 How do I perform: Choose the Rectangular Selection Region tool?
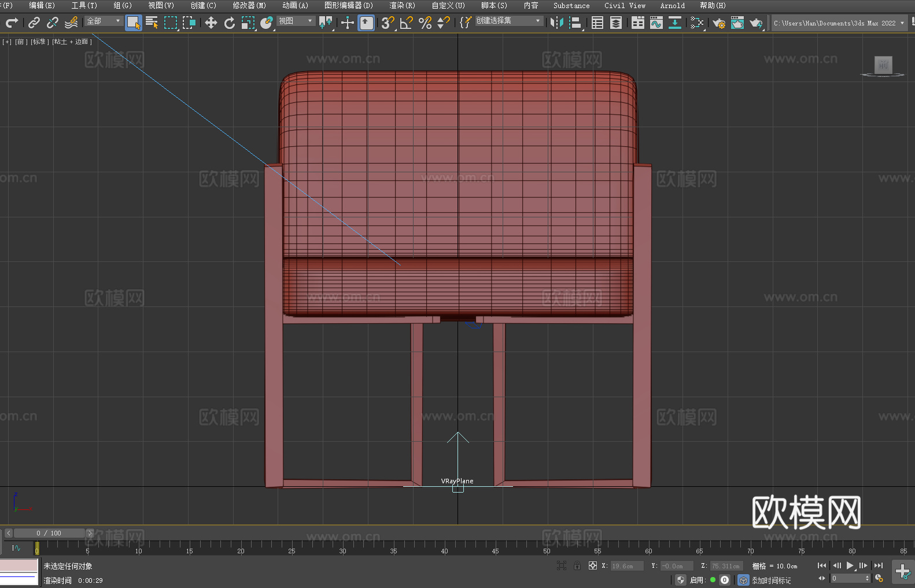coord(171,23)
